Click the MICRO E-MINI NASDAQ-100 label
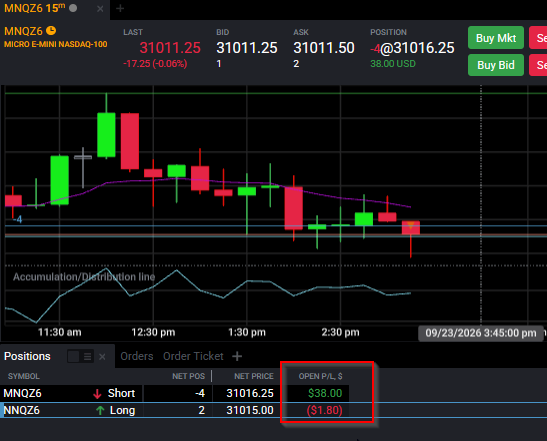The width and height of the screenshot is (547, 441). click(x=55, y=44)
